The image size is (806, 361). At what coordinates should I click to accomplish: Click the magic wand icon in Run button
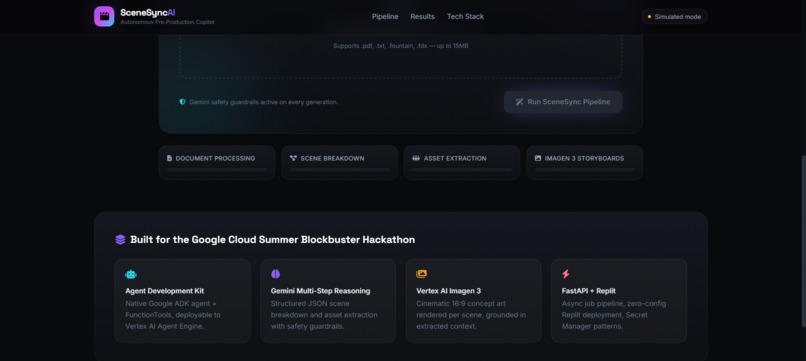click(x=519, y=102)
